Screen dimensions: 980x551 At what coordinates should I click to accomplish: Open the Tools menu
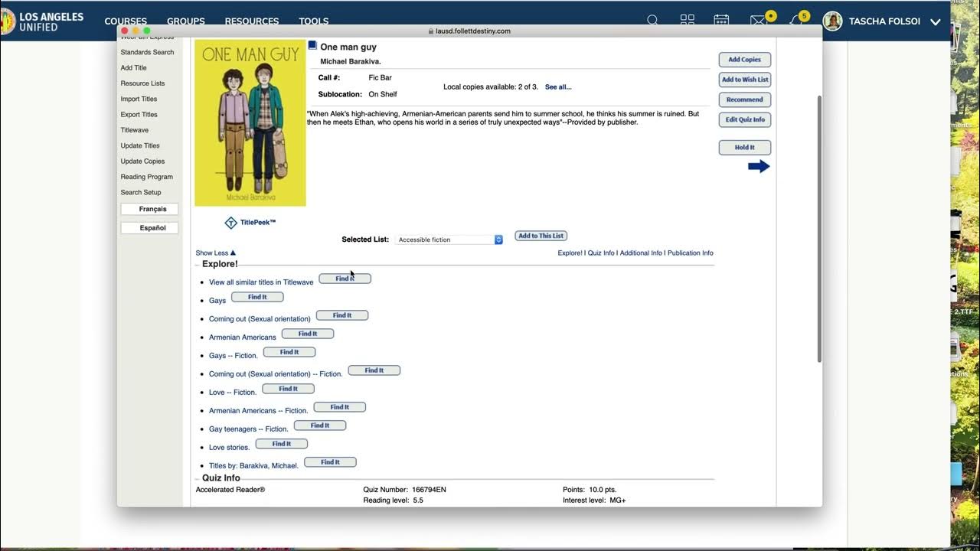[x=314, y=21]
